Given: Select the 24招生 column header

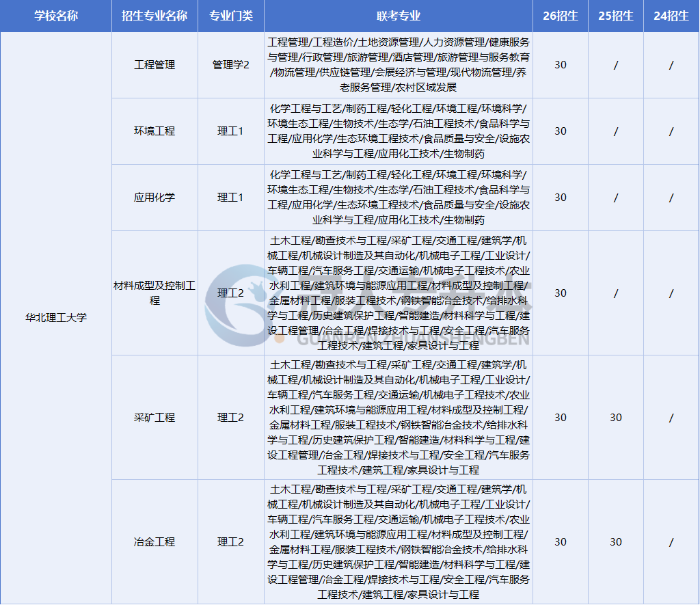Looking at the screenshot, I should pyautogui.click(x=671, y=16).
